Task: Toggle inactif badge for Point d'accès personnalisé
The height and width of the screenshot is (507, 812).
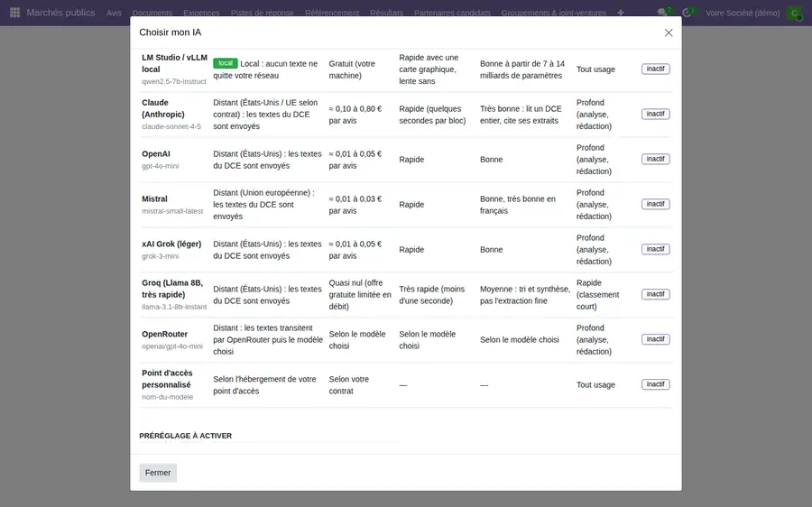Action: coord(656,384)
